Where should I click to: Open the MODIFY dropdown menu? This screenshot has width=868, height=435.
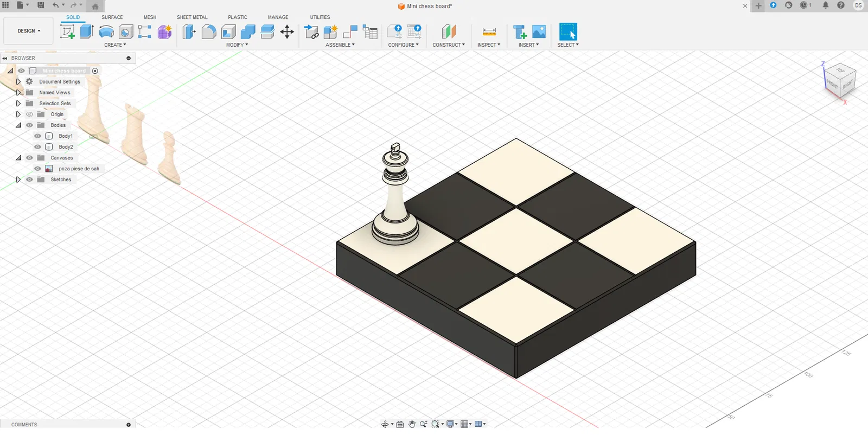237,45
